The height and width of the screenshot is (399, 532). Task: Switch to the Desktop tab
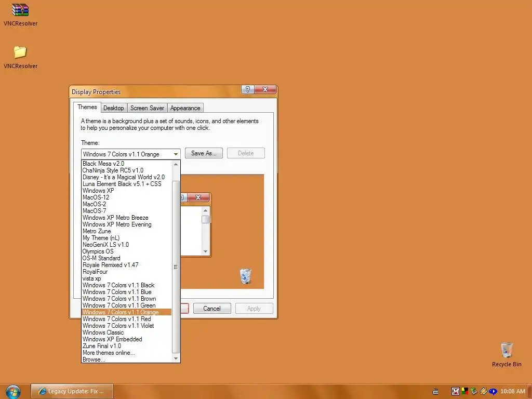pos(114,108)
